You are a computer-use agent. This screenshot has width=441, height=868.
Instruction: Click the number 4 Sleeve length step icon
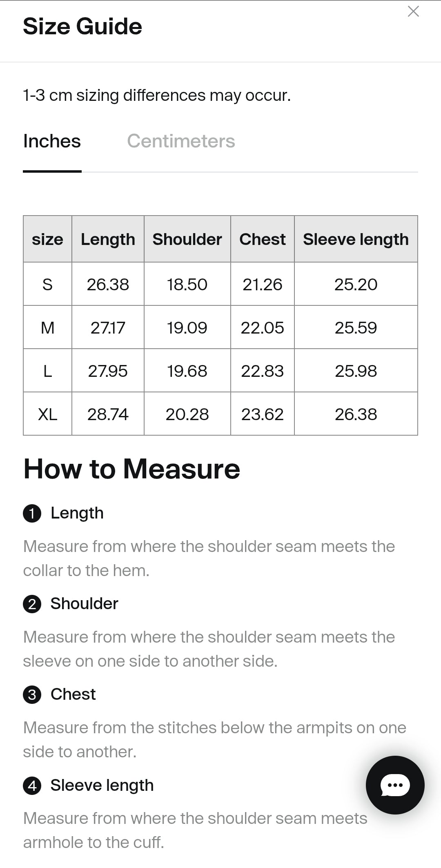[x=32, y=786]
